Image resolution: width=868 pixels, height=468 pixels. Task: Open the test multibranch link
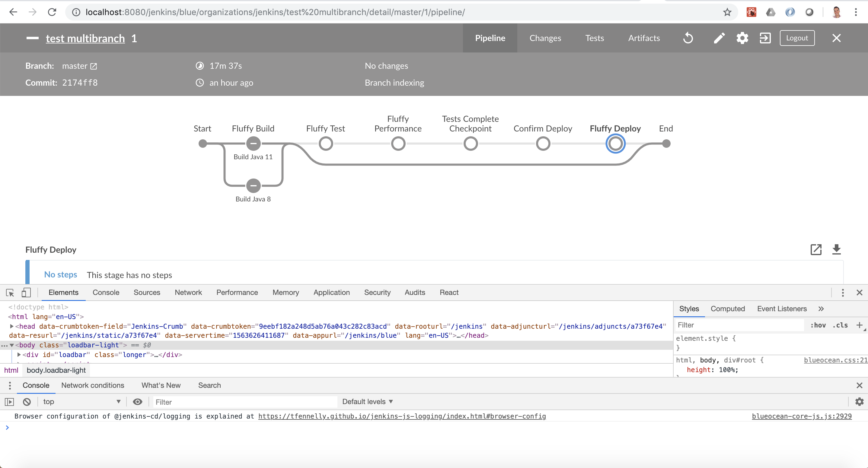(x=85, y=38)
